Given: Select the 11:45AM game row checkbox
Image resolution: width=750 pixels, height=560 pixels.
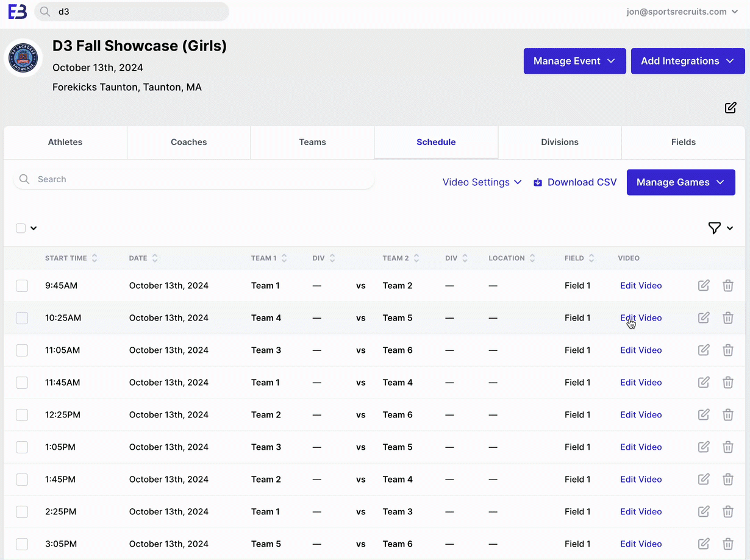Looking at the screenshot, I should 22,383.
